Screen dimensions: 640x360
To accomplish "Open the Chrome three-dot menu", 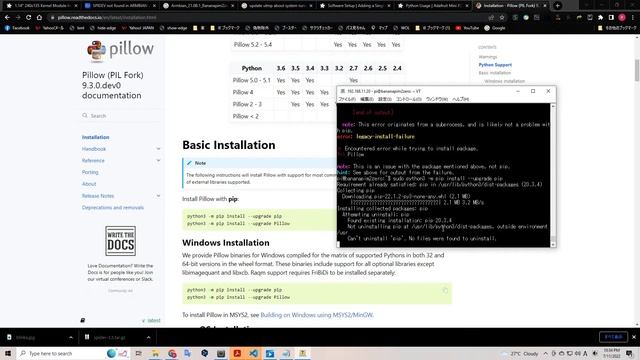I will (x=633, y=18).
